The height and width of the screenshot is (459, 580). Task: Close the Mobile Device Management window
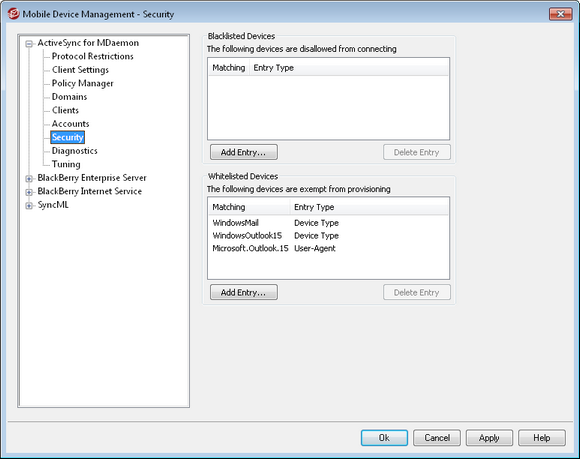[x=560, y=14]
